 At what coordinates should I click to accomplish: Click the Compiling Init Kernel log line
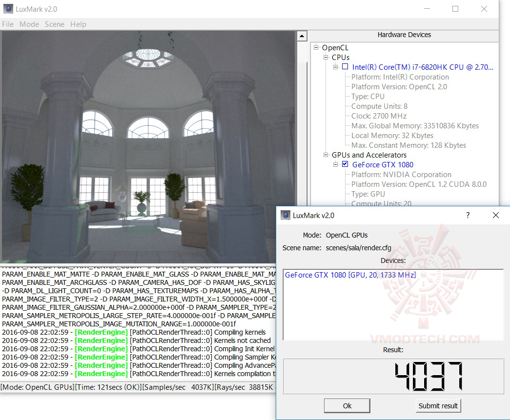click(x=139, y=349)
